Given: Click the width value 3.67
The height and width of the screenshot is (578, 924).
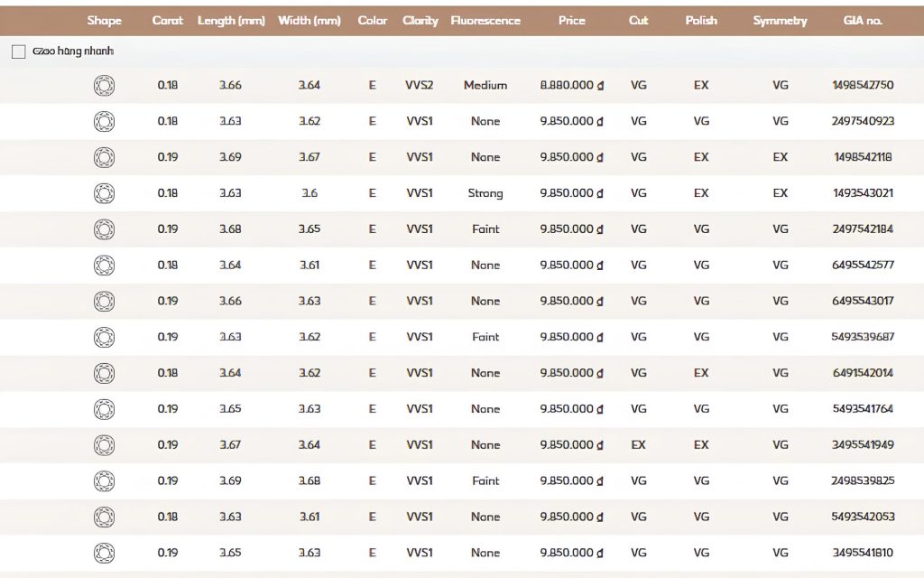Looking at the screenshot, I should tap(310, 157).
